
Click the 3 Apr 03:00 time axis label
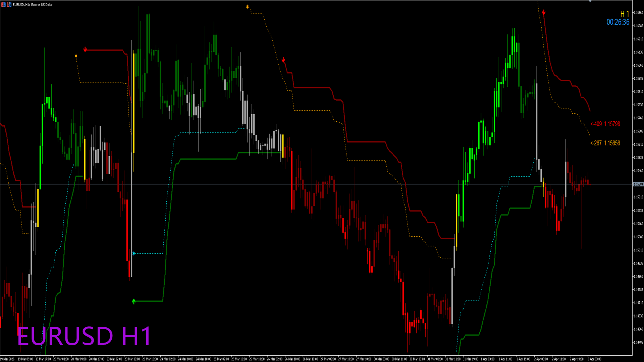[594, 359]
